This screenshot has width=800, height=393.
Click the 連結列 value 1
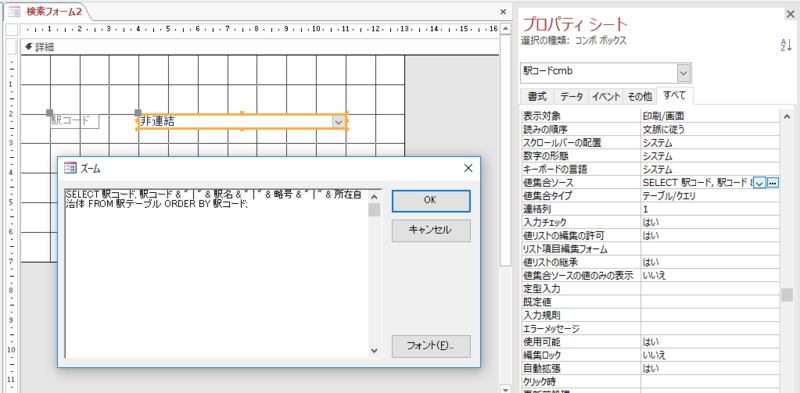pos(711,209)
